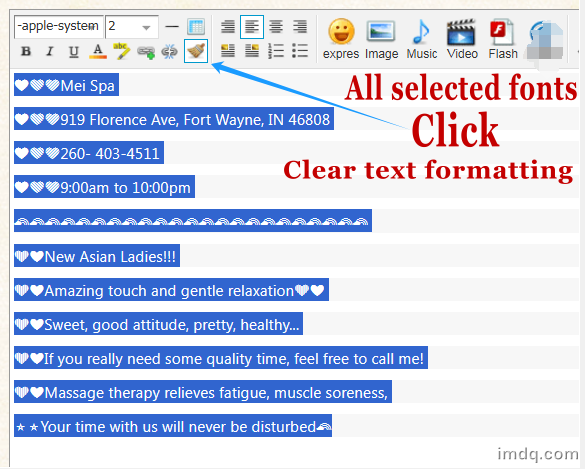The width and height of the screenshot is (585, 469).
Task: Click the '9:00am to 10:00pm' hours line
Action: pyautogui.click(x=104, y=187)
